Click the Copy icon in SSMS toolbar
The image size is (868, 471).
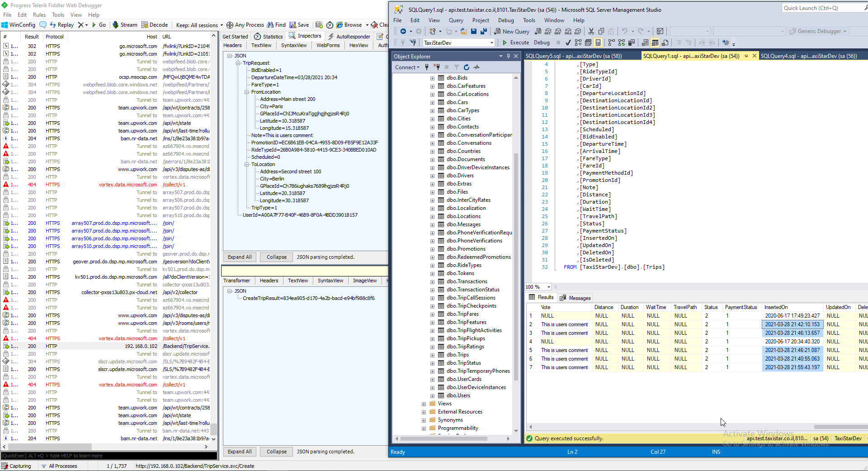click(x=601, y=31)
